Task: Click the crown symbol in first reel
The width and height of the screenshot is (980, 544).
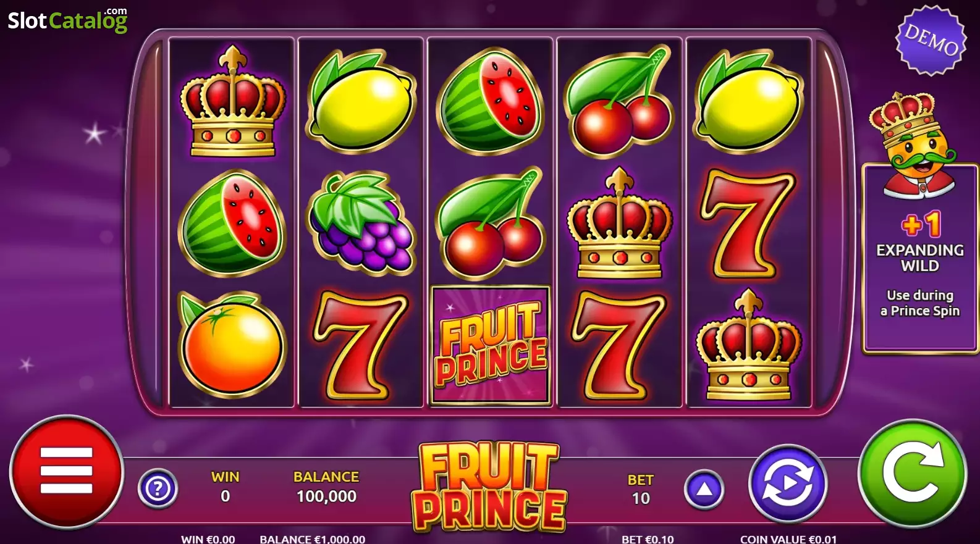Action: point(232,101)
